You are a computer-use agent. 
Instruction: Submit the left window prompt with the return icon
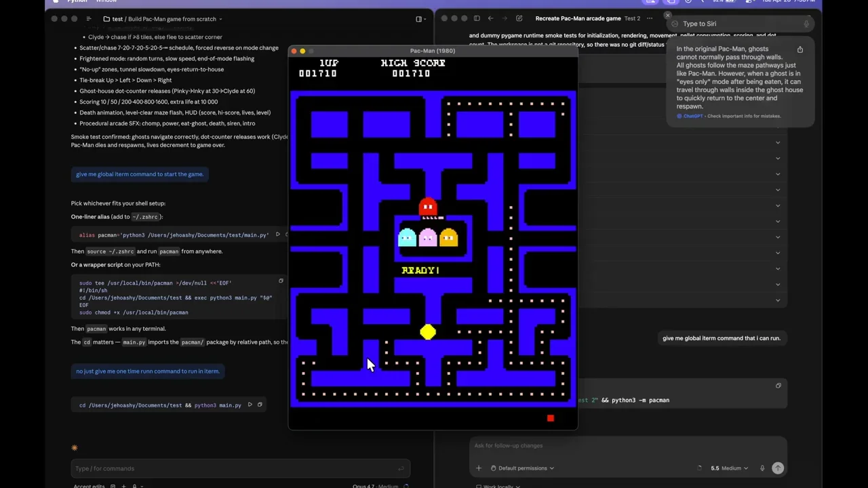point(401,468)
